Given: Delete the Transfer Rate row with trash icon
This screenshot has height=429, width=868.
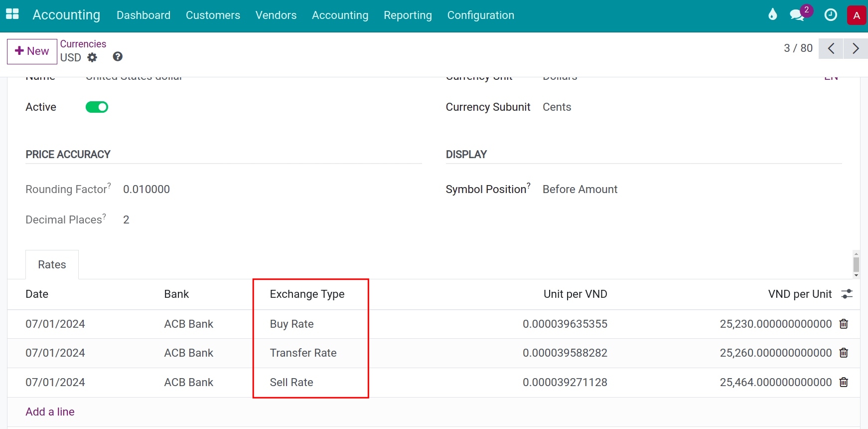Looking at the screenshot, I should (844, 353).
